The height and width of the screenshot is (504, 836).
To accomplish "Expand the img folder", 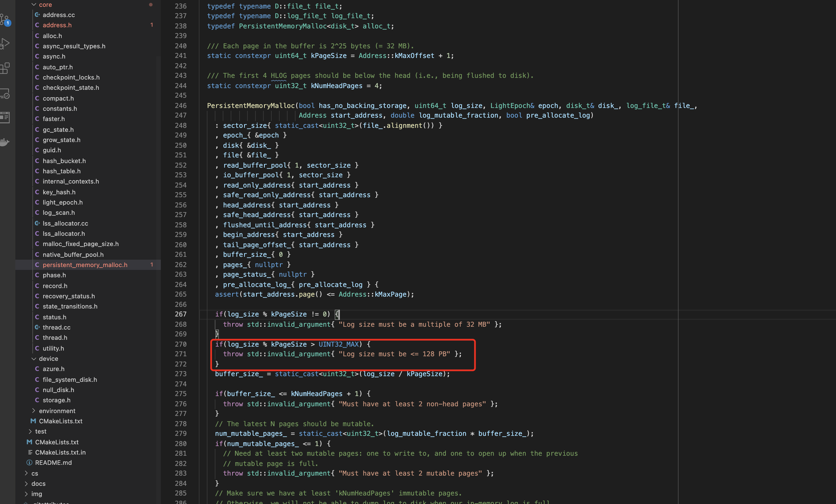I will coord(26,494).
